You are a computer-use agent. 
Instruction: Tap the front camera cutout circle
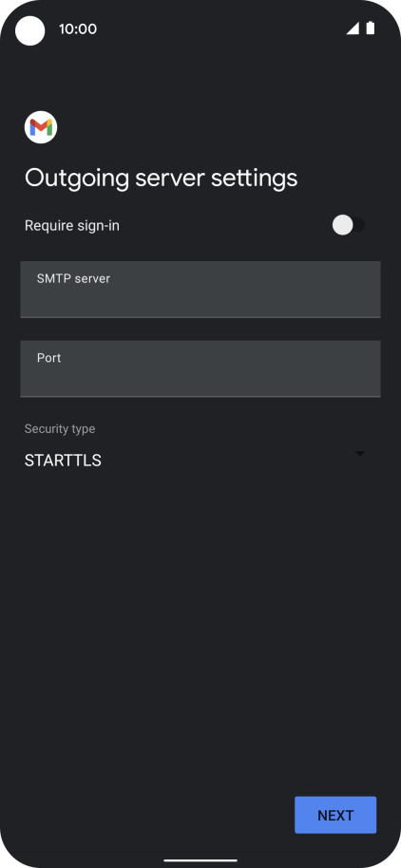(x=29, y=30)
